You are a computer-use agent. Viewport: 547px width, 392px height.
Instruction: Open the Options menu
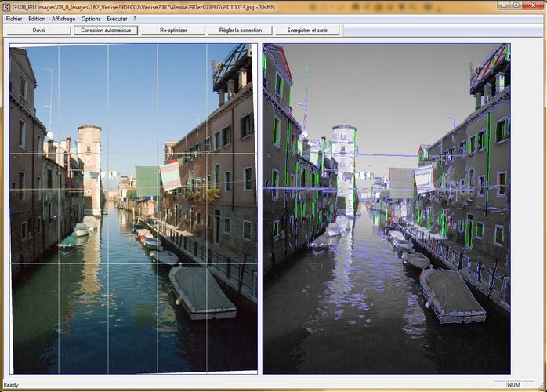91,18
